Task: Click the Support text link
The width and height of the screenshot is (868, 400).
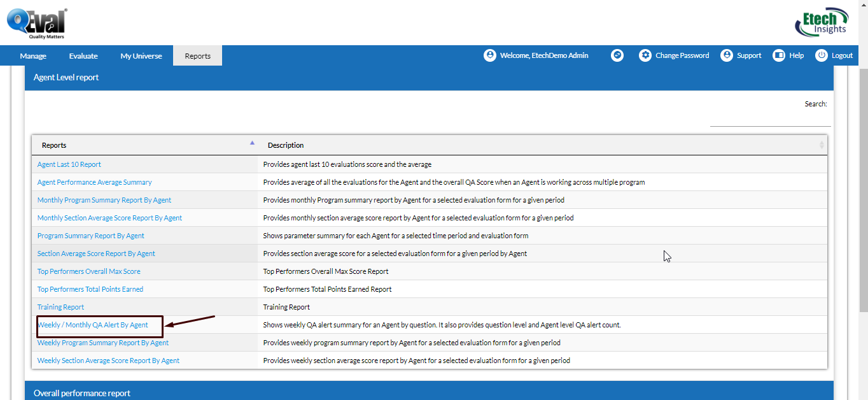Action: (x=749, y=55)
